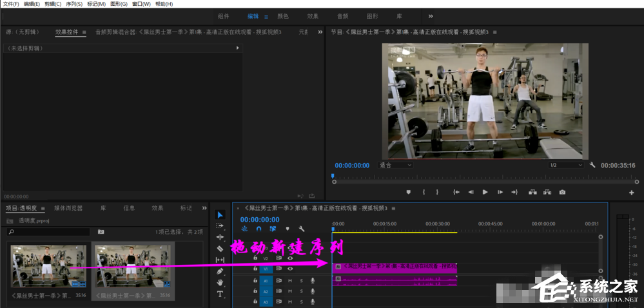Select the Razor tool
Image resolution: width=644 pixels, height=308 pixels.
tap(220, 248)
